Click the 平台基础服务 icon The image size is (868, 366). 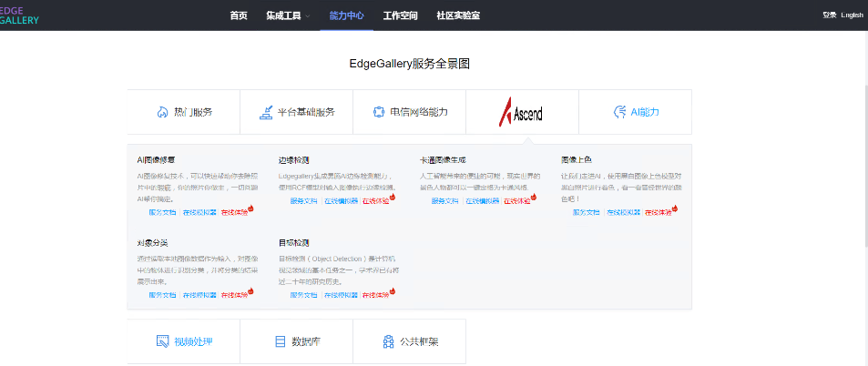click(x=266, y=112)
